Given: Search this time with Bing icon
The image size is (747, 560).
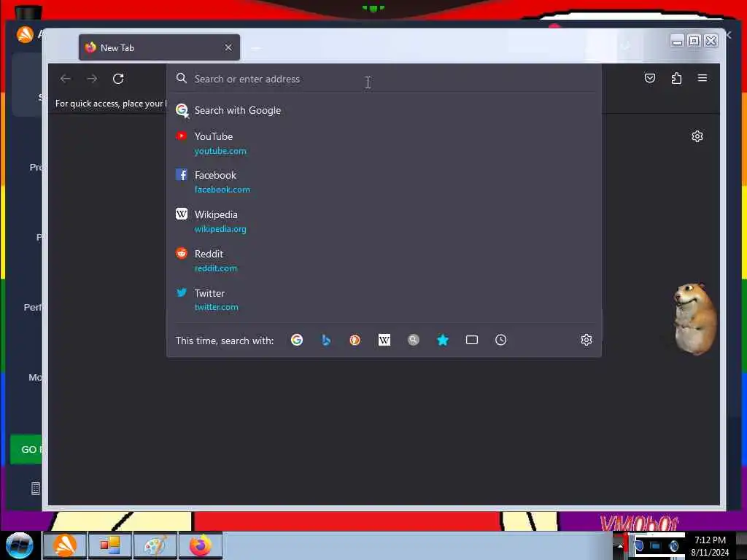Looking at the screenshot, I should click(326, 340).
